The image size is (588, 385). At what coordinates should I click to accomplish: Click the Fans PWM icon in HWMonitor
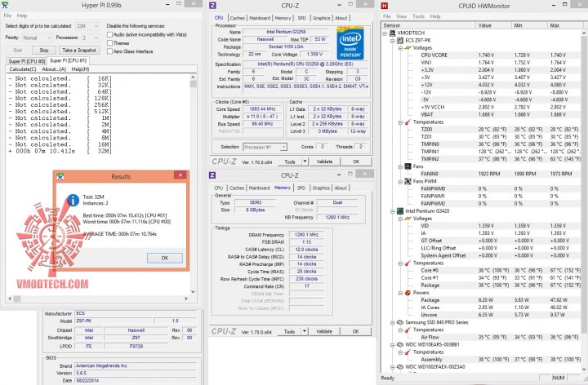tap(408, 181)
